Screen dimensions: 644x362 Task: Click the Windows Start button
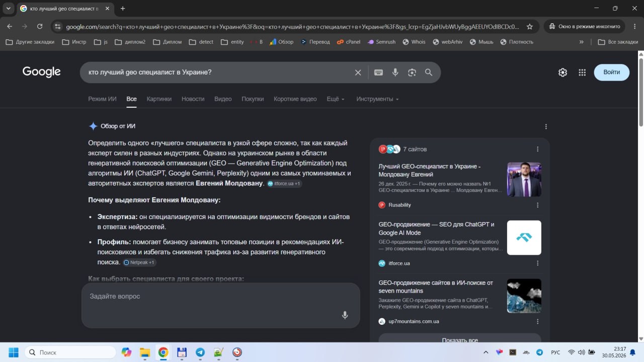(x=14, y=352)
